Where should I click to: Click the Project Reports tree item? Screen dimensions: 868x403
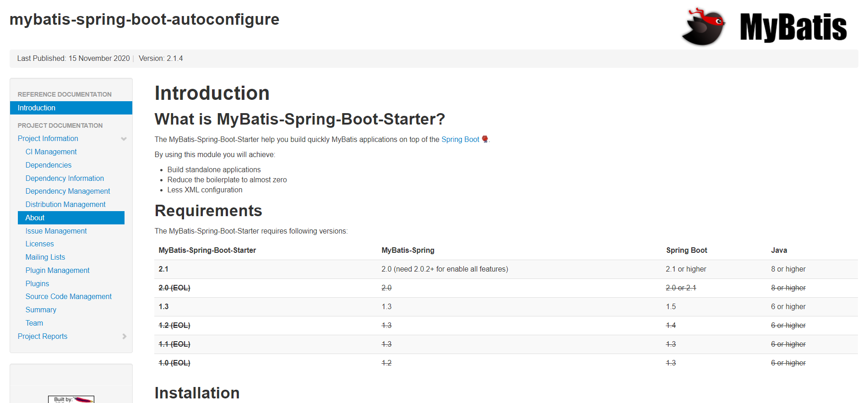43,336
